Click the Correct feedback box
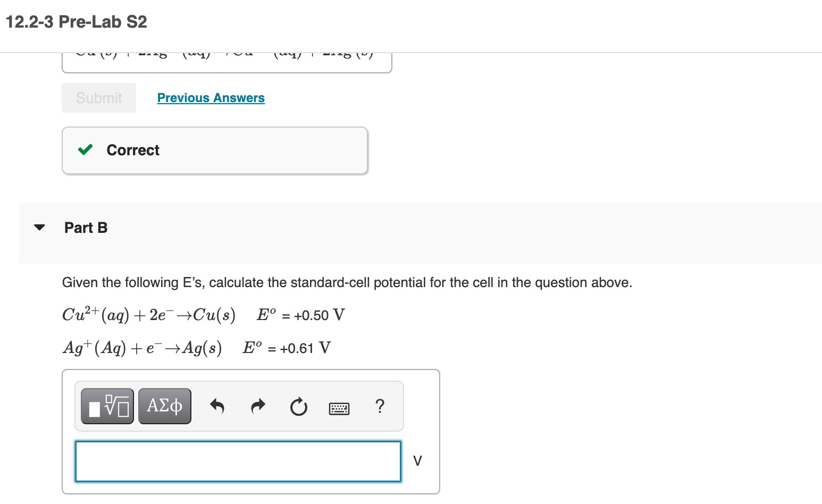This screenshot has height=504, width=822. tap(215, 150)
